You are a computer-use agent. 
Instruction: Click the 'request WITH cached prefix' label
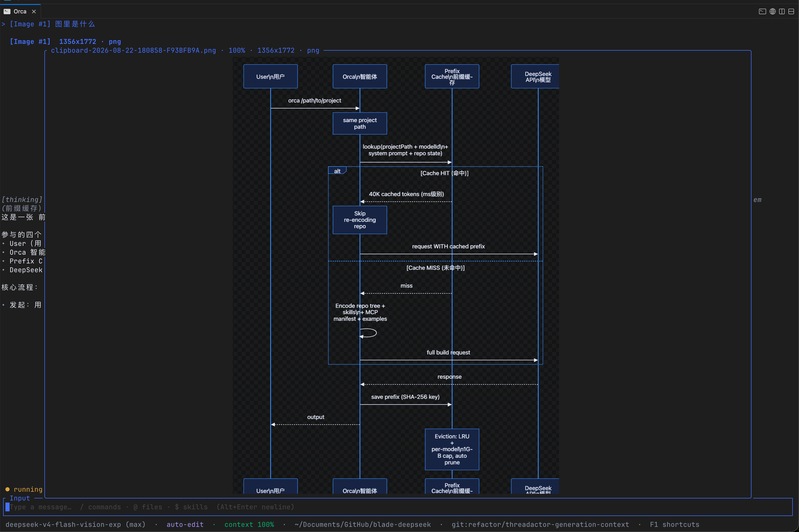point(448,246)
